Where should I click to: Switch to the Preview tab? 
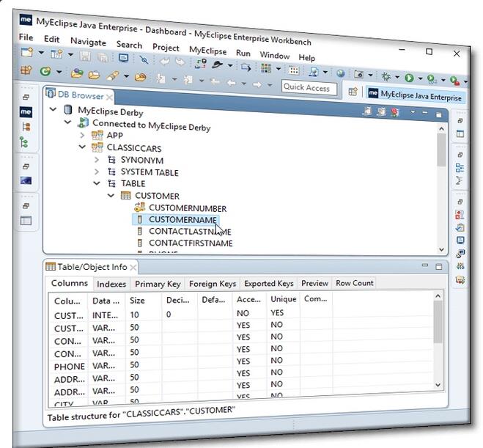314,283
